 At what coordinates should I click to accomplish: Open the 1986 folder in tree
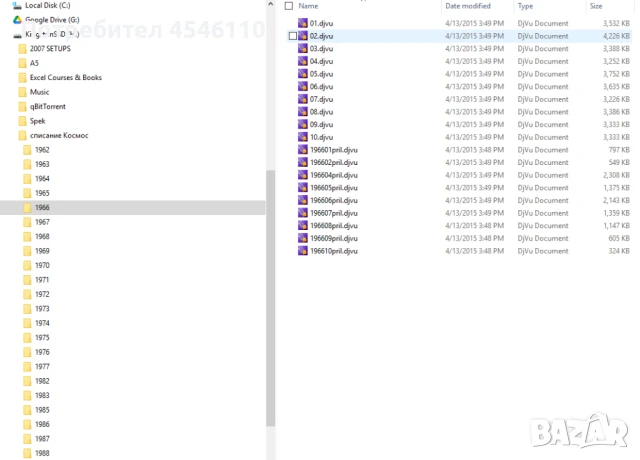click(42, 424)
